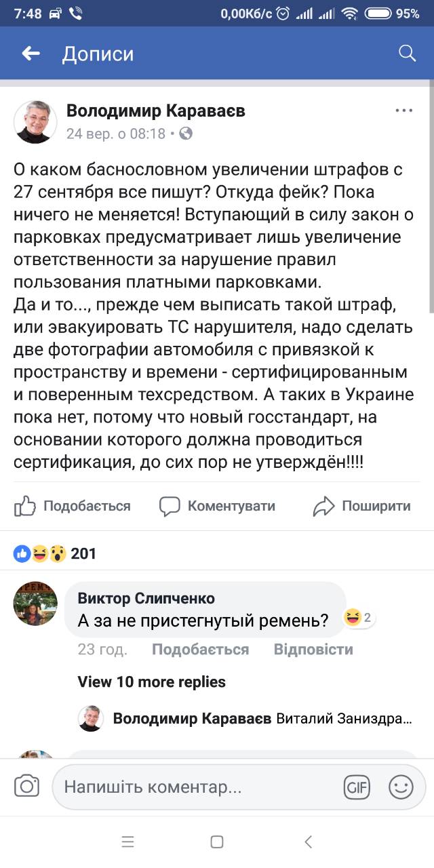This screenshot has height=868, width=434.
Task: Tap Коментувати speech bubble button
Action: [217, 506]
